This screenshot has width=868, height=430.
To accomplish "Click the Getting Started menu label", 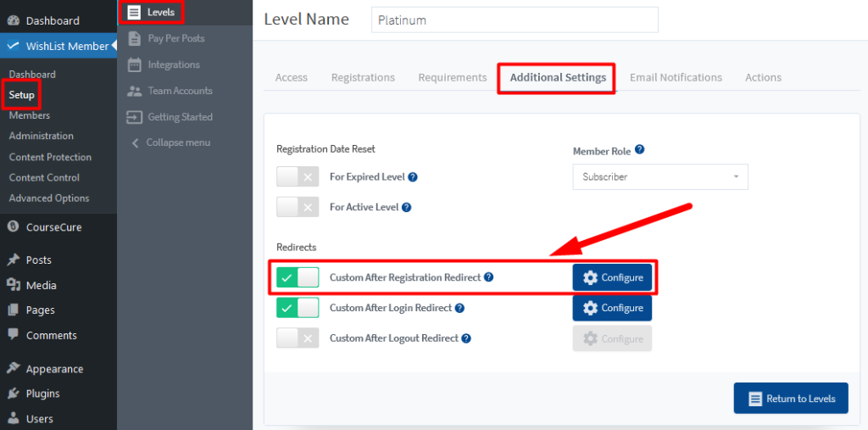I will click(180, 117).
